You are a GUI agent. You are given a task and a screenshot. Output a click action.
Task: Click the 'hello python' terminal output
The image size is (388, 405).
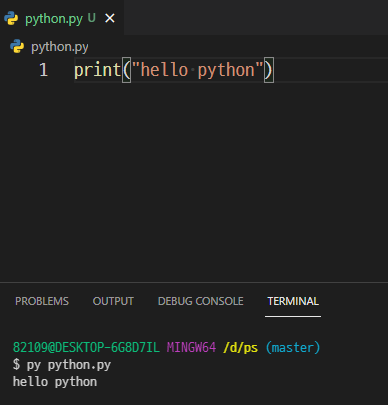tap(55, 382)
